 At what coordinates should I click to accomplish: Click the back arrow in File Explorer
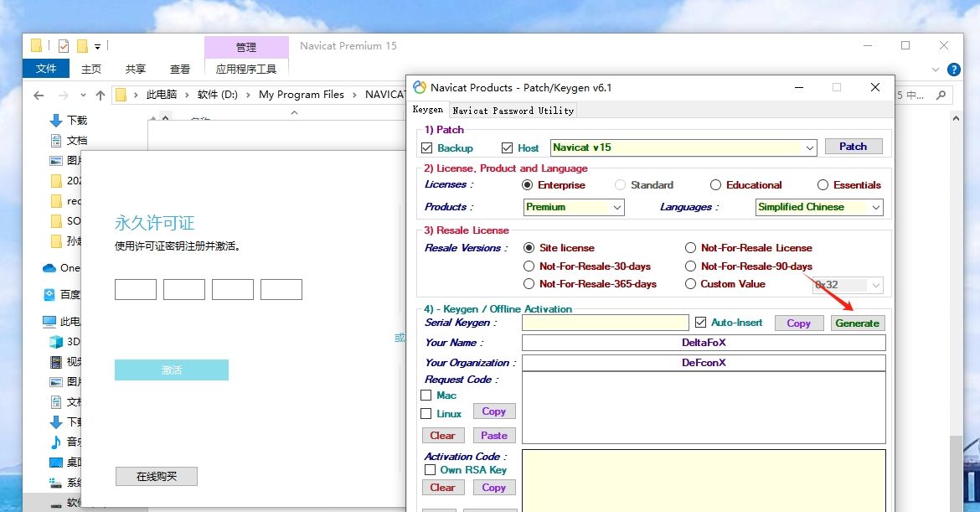coord(39,95)
